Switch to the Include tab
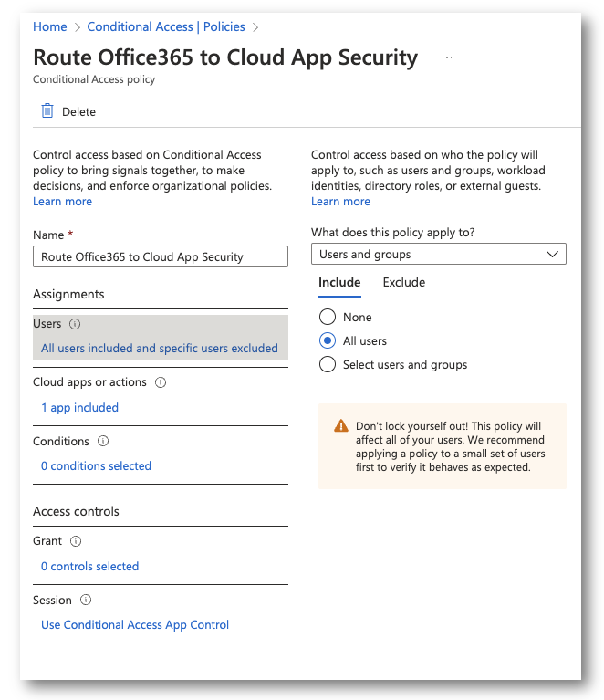 click(339, 283)
